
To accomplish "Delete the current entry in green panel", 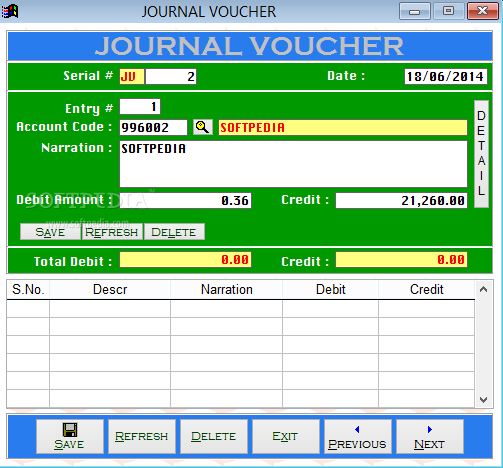I will (174, 232).
